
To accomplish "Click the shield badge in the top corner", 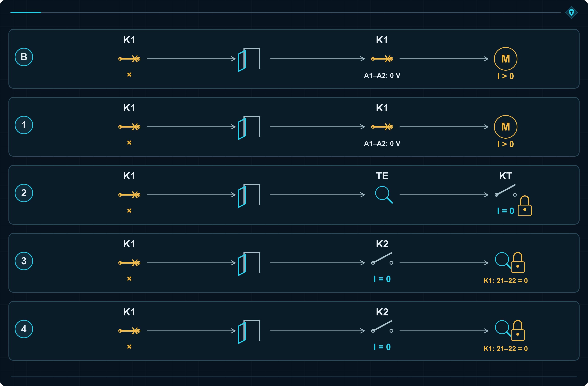I will 571,12.
